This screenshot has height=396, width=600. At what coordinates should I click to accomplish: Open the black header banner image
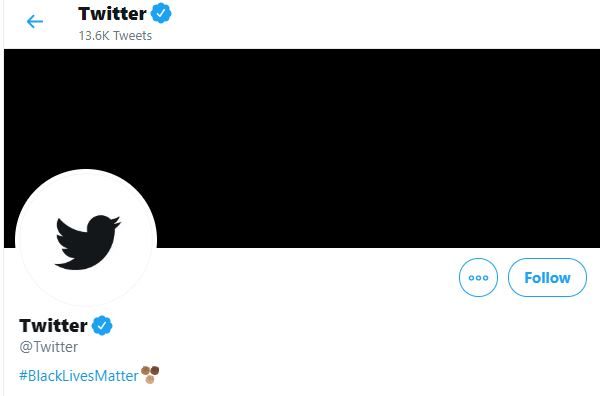coord(302,148)
